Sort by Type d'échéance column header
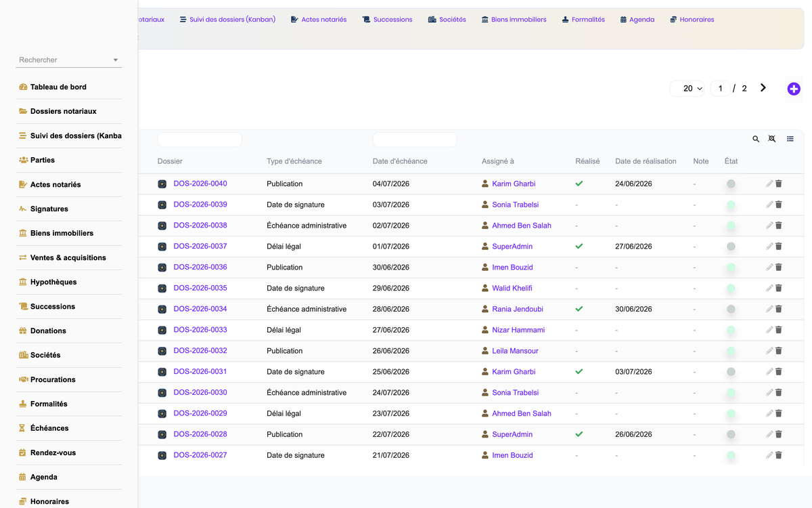812x508 pixels. click(x=294, y=161)
